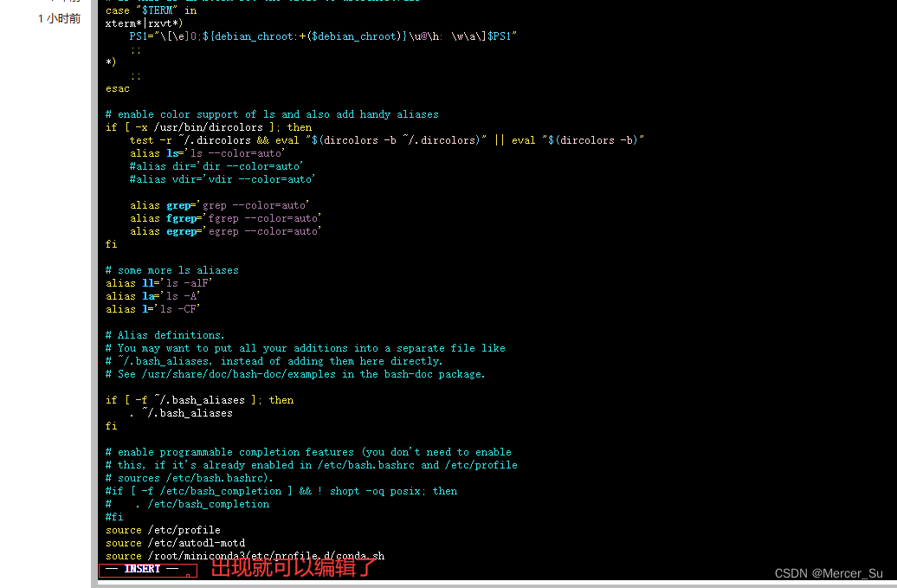
Task: Click the 'xterm*|rxvt*)' line
Action: 144,23
